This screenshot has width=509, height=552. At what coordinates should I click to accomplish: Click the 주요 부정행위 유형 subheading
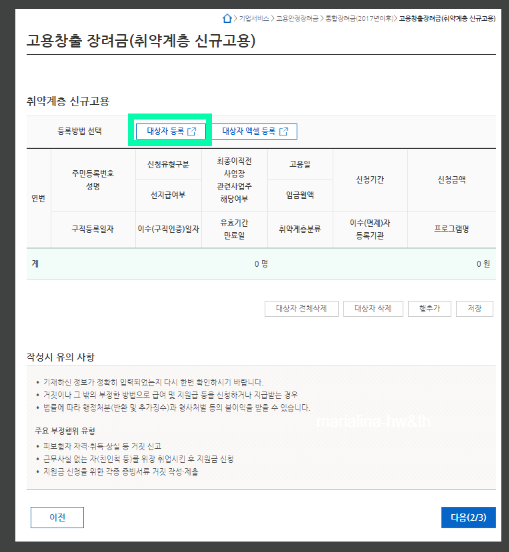point(65,431)
